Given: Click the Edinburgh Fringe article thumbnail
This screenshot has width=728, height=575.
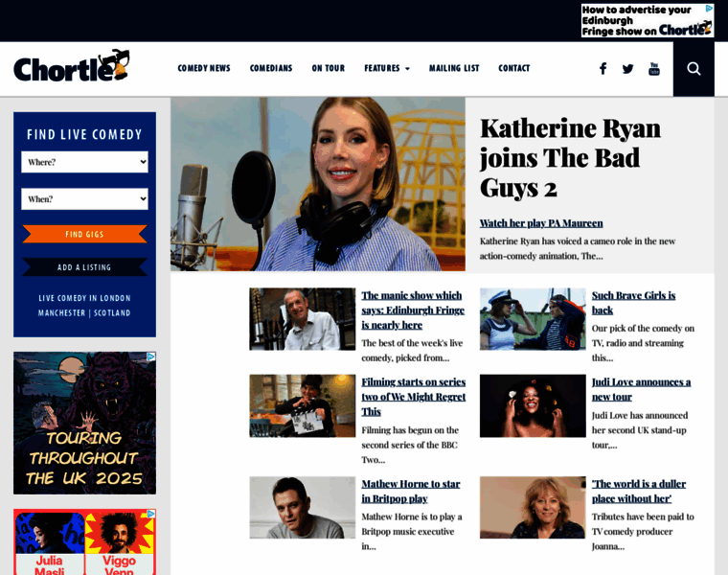Looking at the screenshot, I should pyautogui.click(x=303, y=319).
